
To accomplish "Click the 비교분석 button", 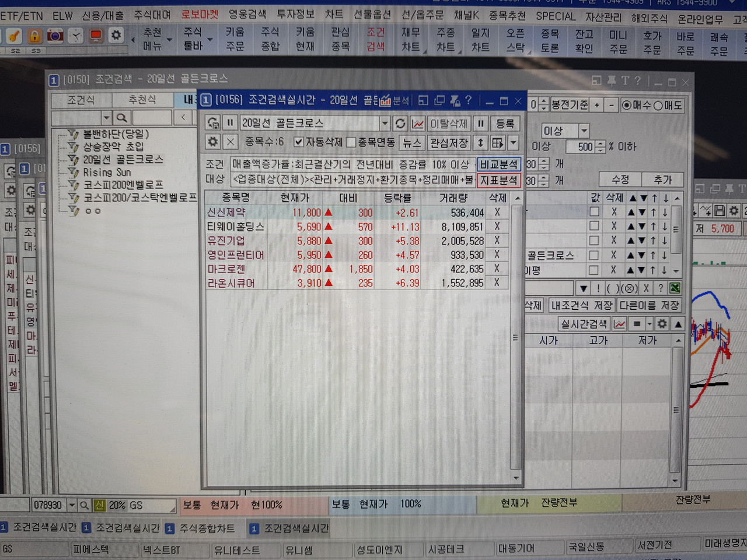I will point(498,164).
